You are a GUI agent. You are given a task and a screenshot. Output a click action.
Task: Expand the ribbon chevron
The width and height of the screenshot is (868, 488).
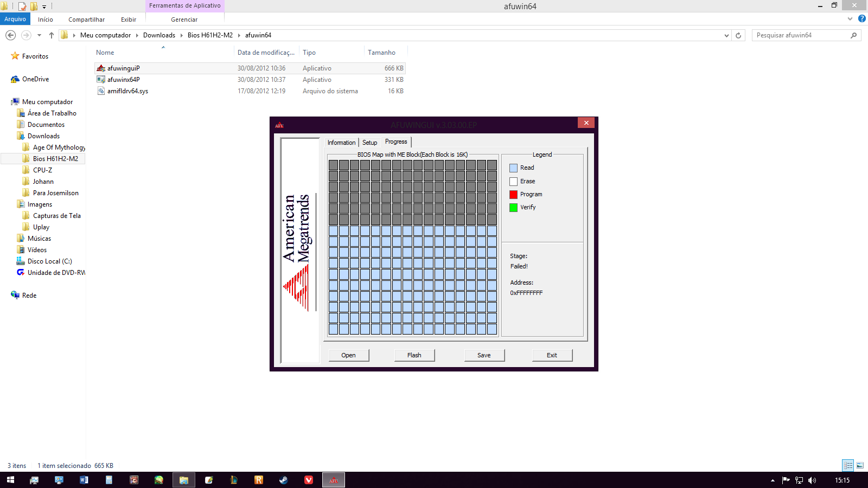(x=850, y=18)
